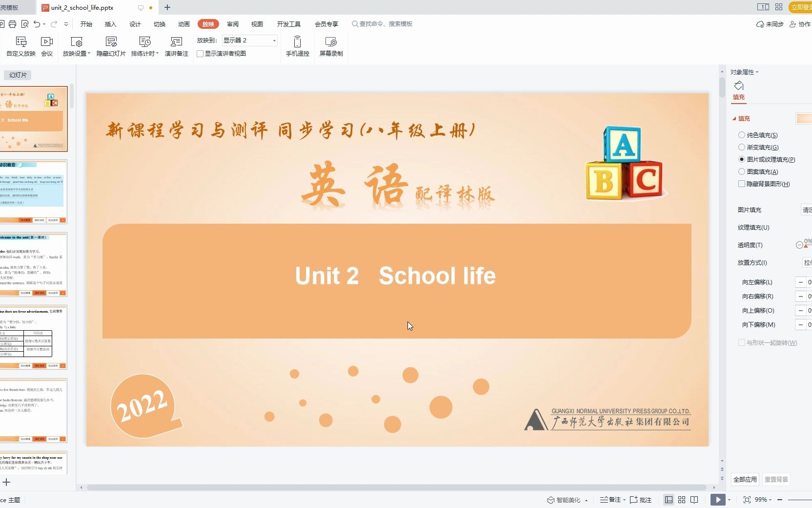Image resolution: width=812 pixels, height=508 pixels.
Task: Open the Developer Tools (开发工具) tab
Action: point(289,24)
